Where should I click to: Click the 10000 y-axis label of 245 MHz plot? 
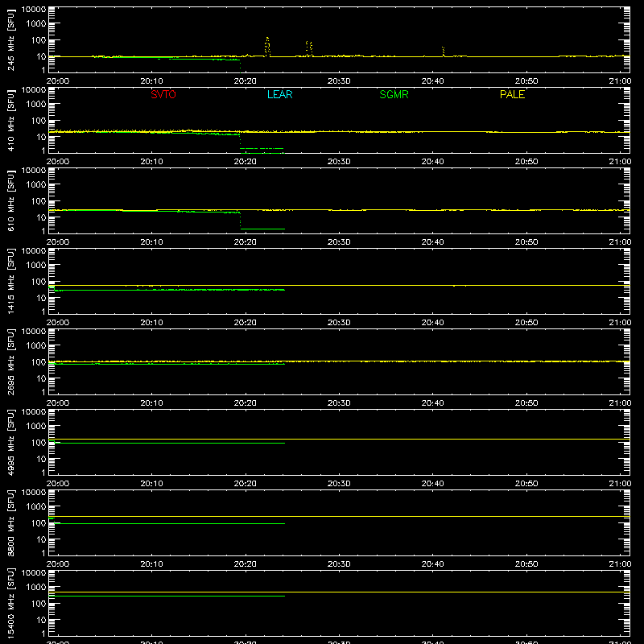[34, 10]
